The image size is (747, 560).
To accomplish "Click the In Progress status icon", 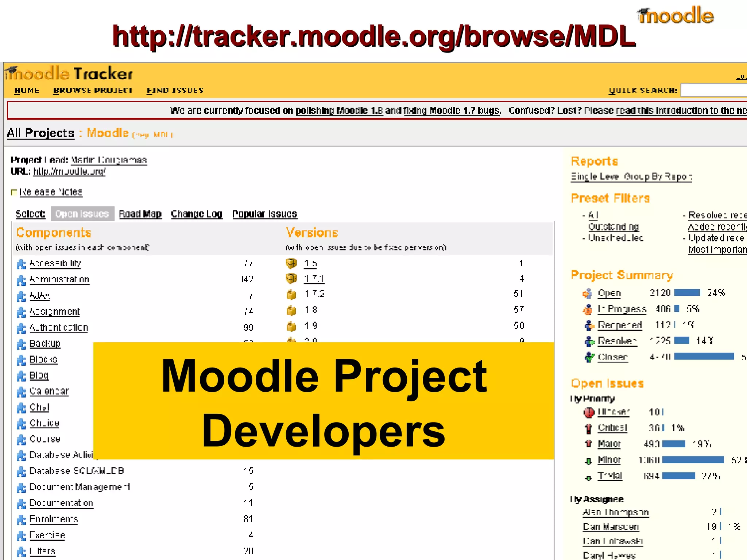I will (587, 309).
